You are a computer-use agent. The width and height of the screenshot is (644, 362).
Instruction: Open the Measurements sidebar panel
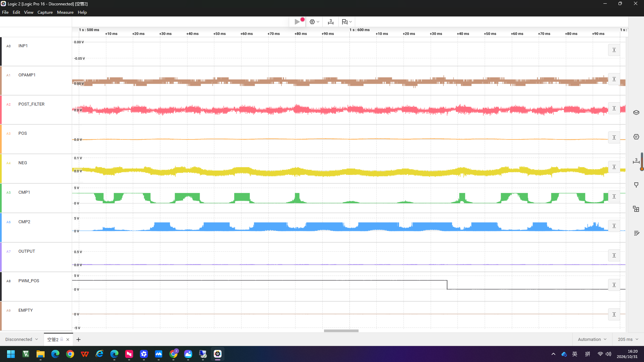636,161
